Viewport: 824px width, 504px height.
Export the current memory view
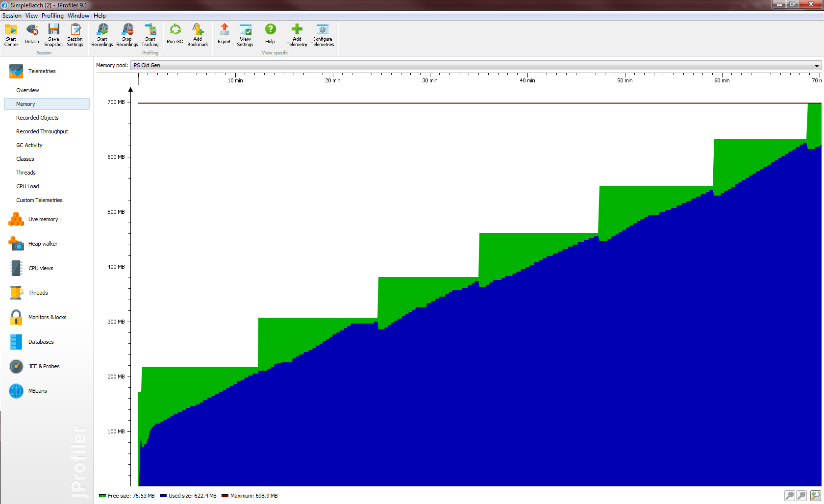(224, 34)
